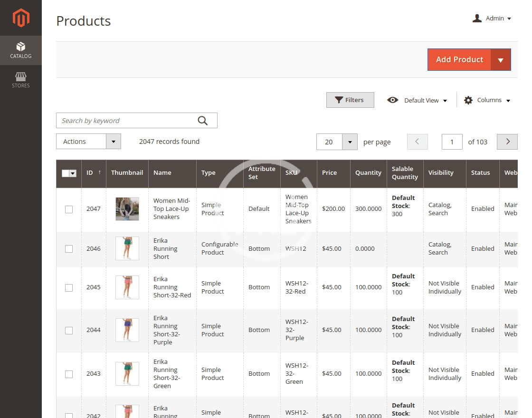Click the Admin user account icon
The height and width of the screenshot is (418, 532).
[477, 19]
